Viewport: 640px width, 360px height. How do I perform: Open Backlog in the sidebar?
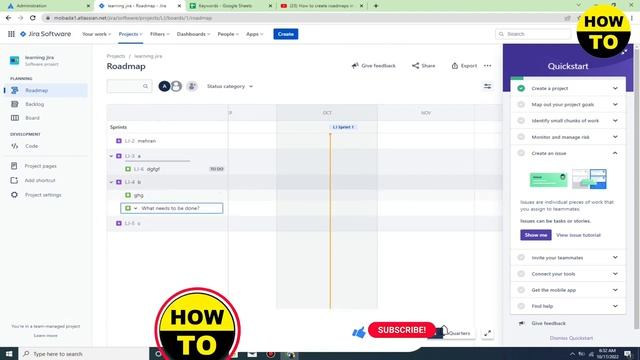[x=34, y=104]
